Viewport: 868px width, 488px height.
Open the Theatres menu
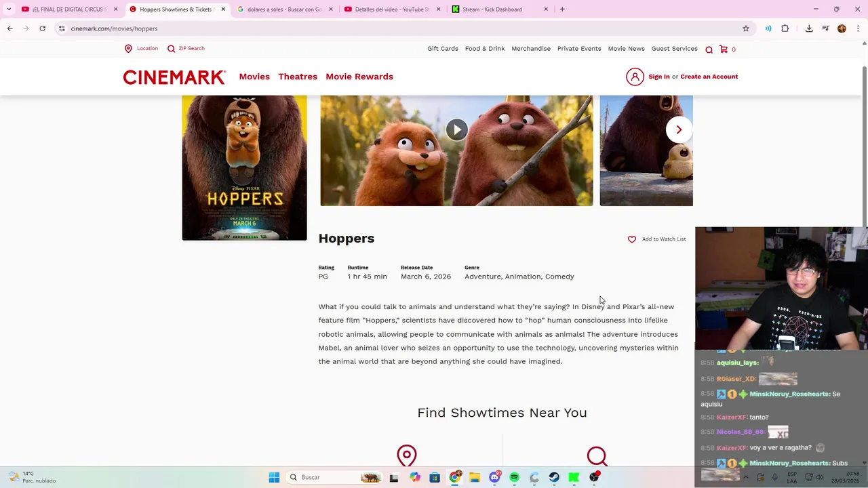pos(298,77)
